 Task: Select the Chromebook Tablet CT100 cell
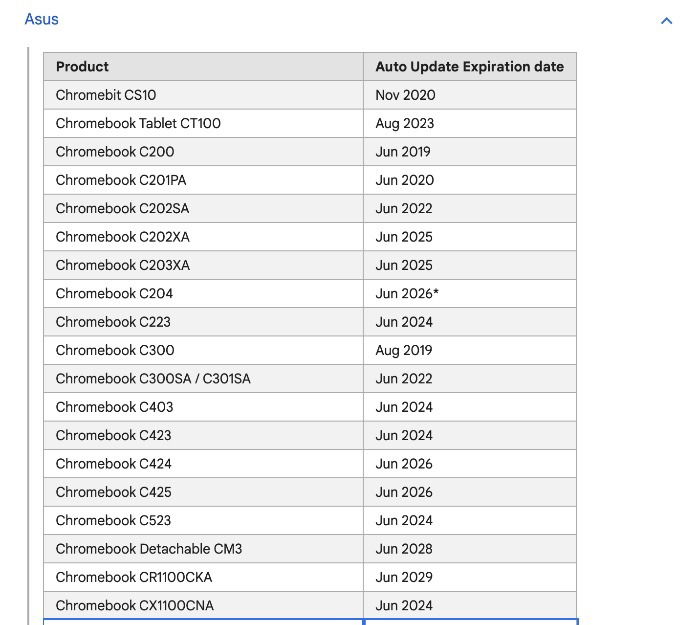[x=138, y=123]
